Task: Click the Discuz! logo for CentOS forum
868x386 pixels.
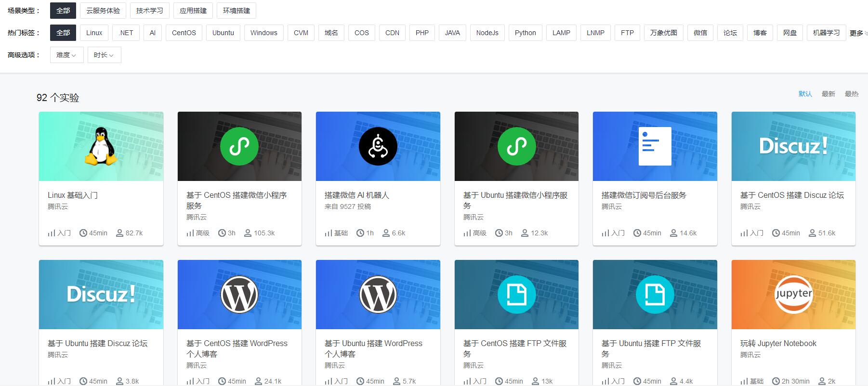Action: point(793,146)
